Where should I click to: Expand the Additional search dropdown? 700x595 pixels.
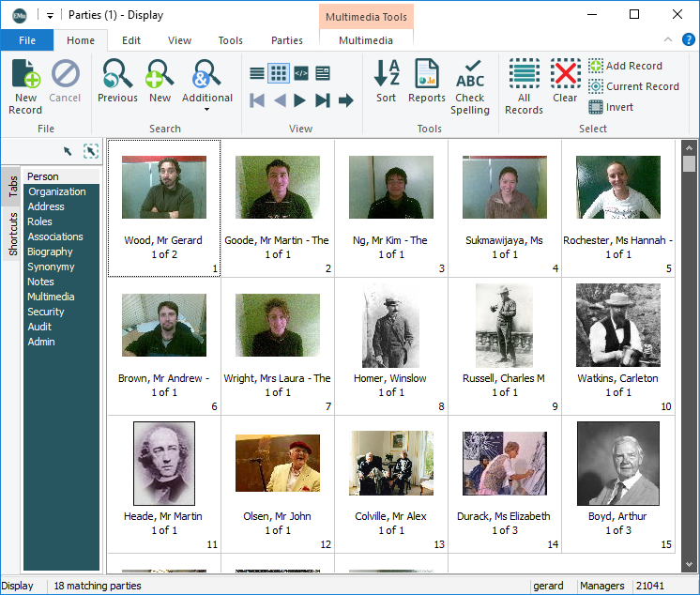pos(206,109)
